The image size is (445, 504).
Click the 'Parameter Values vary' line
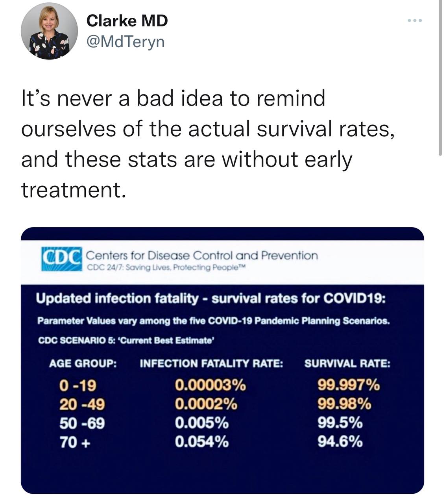click(x=214, y=321)
